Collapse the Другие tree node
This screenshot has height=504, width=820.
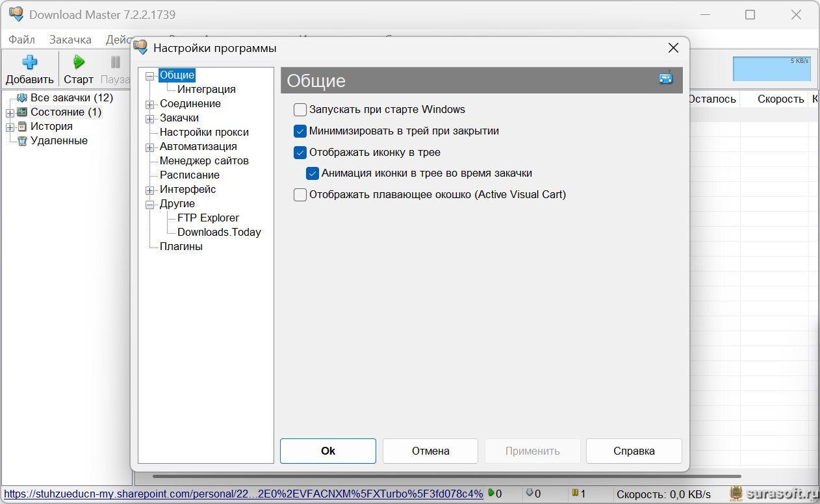[x=150, y=204]
